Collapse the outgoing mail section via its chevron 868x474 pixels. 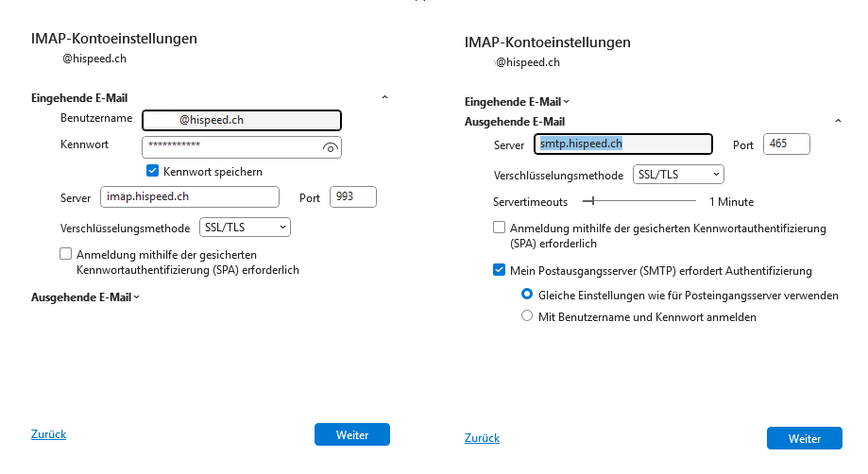838,122
